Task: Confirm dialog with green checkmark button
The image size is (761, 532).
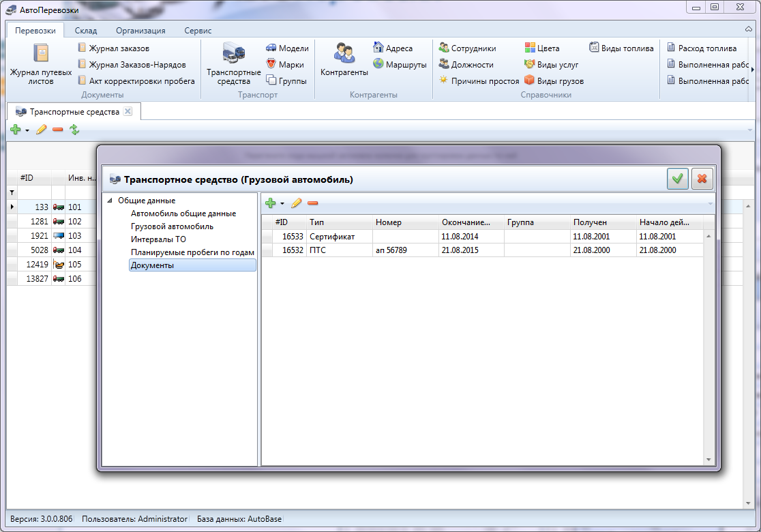Action: 677,179
